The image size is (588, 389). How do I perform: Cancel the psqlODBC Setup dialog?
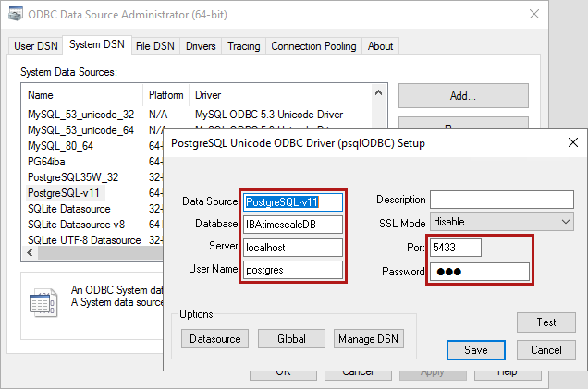tap(546, 350)
